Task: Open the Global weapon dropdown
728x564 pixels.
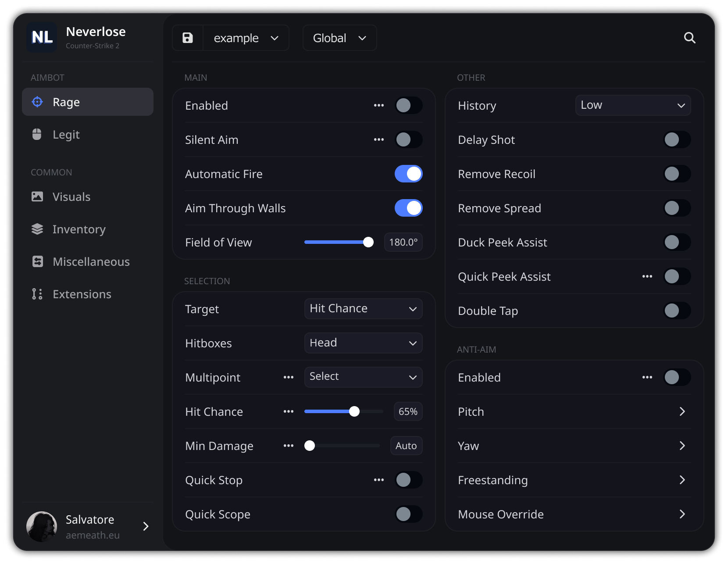Action: [x=340, y=38]
